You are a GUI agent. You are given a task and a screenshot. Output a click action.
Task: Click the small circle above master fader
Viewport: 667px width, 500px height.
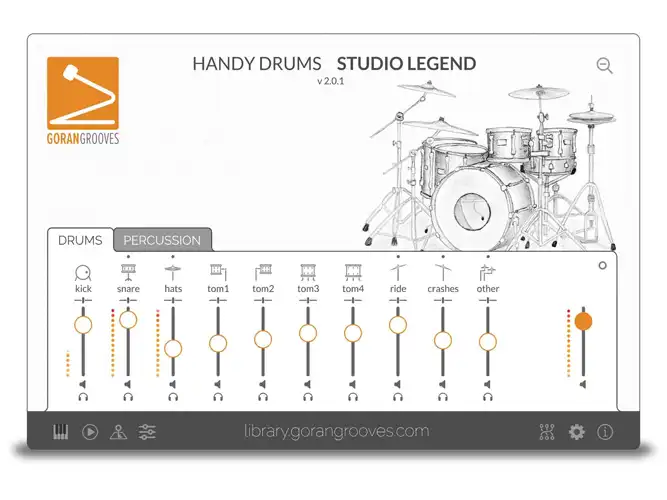click(602, 266)
